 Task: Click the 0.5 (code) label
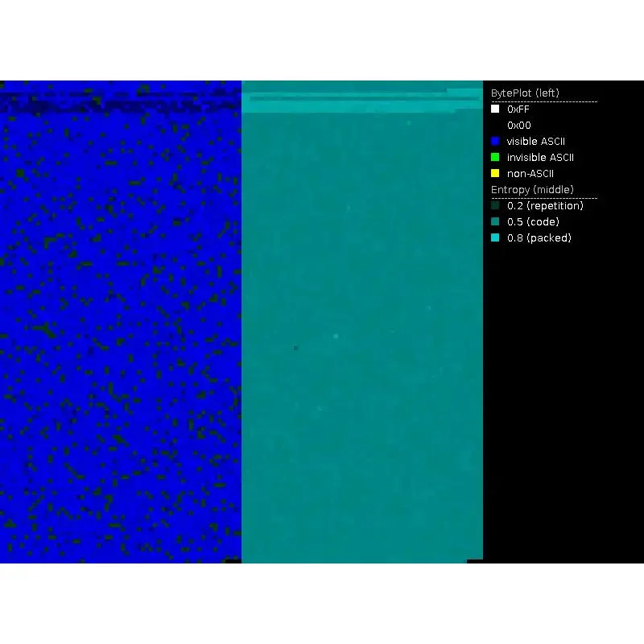point(533,222)
